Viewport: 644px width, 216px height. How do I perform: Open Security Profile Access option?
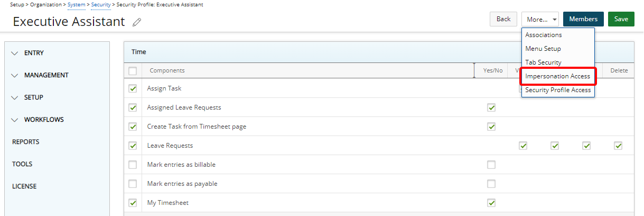pyautogui.click(x=557, y=90)
